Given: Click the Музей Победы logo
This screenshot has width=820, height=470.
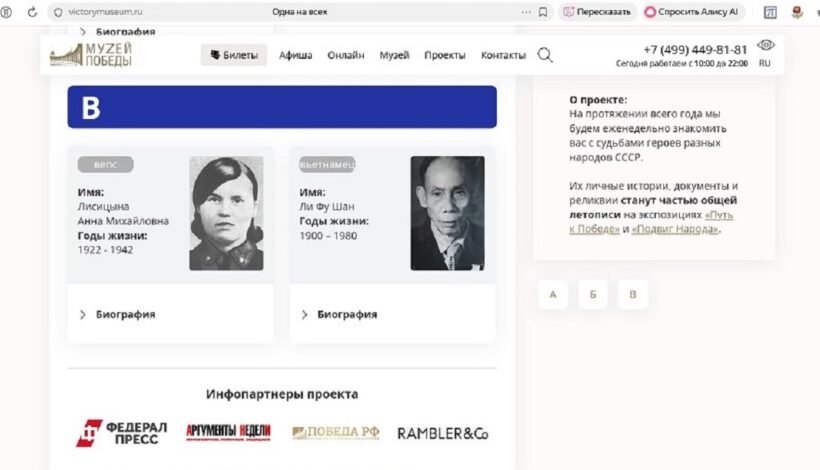Looking at the screenshot, I should coord(91,55).
